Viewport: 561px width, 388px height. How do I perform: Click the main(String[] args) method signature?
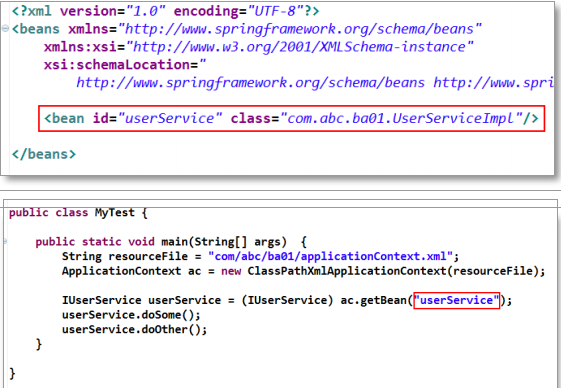click(224, 242)
